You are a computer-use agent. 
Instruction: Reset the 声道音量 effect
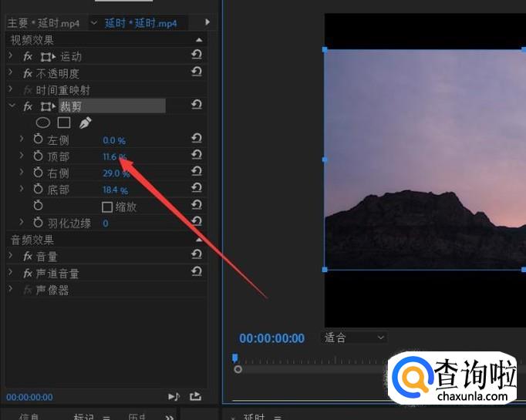tap(197, 270)
